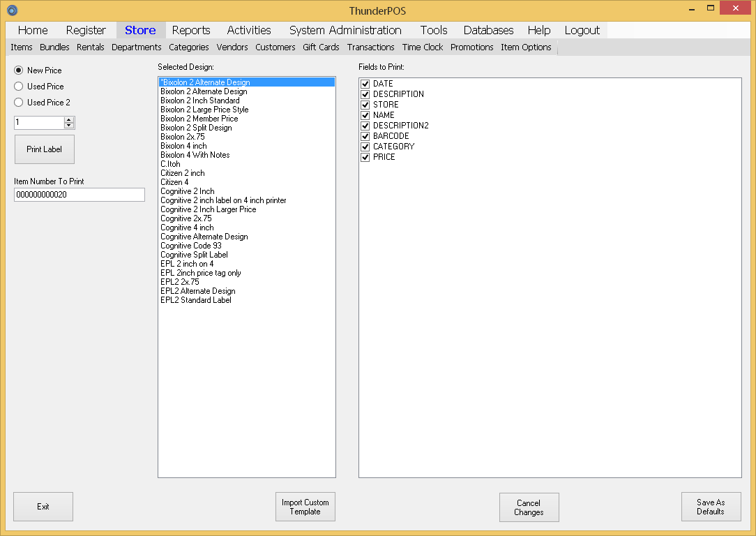Select EPL2 Standard Label design
Screen dimensions: 756x536
click(x=247, y=300)
